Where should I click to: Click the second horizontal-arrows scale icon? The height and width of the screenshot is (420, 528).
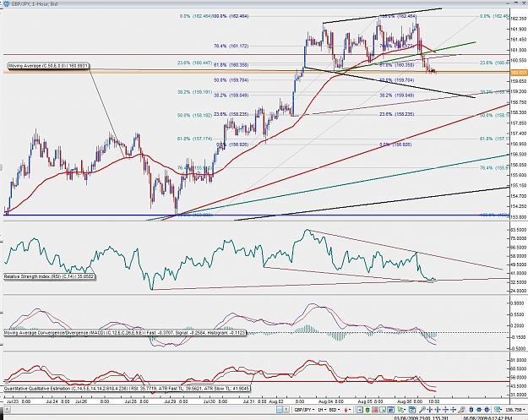tap(438, 410)
